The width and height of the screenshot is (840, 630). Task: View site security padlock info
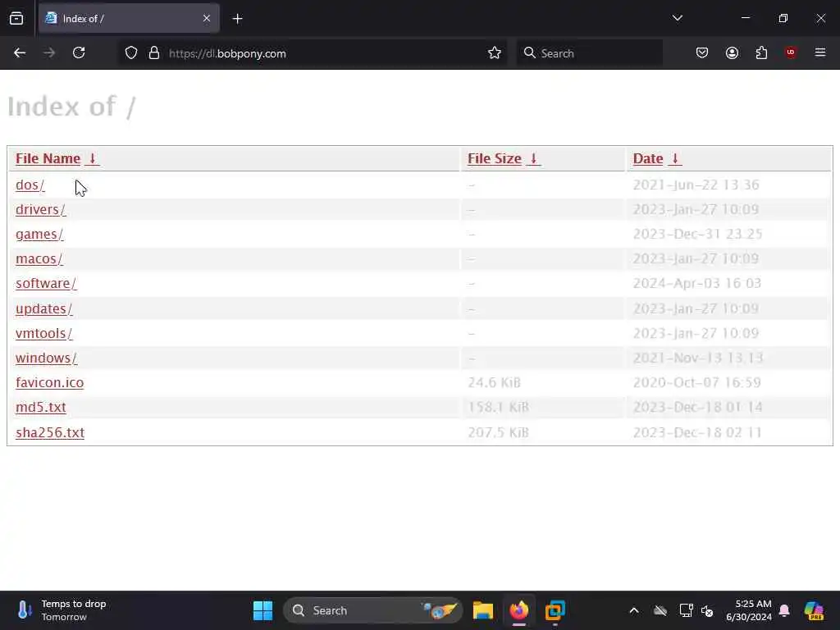click(x=154, y=53)
